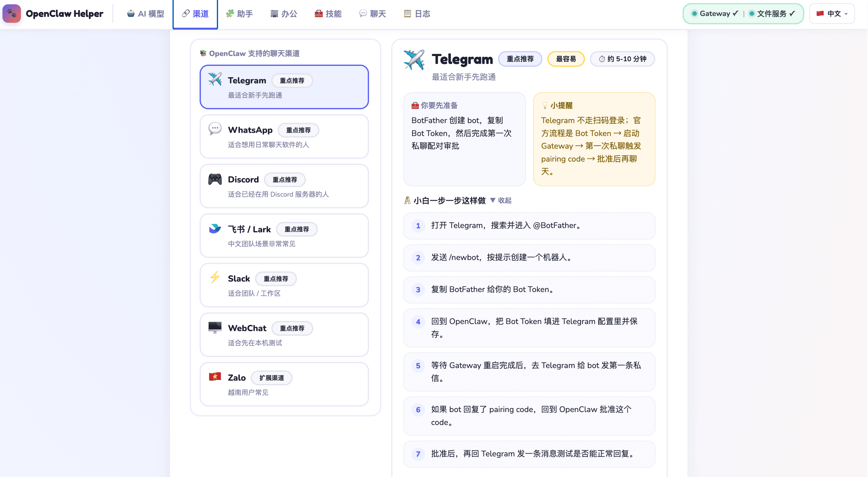Screen dimensions: 868x477
Task: Check the Gateway connection status indicator
Action: click(x=714, y=14)
